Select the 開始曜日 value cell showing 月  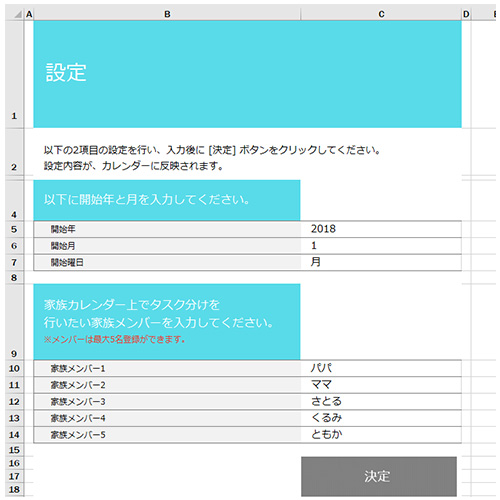(x=381, y=262)
